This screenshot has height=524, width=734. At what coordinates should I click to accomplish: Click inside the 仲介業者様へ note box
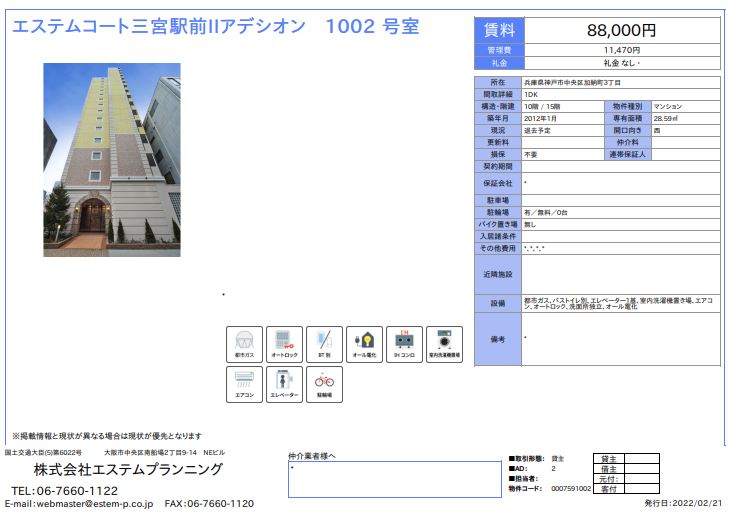pyautogui.click(x=395, y=479)
